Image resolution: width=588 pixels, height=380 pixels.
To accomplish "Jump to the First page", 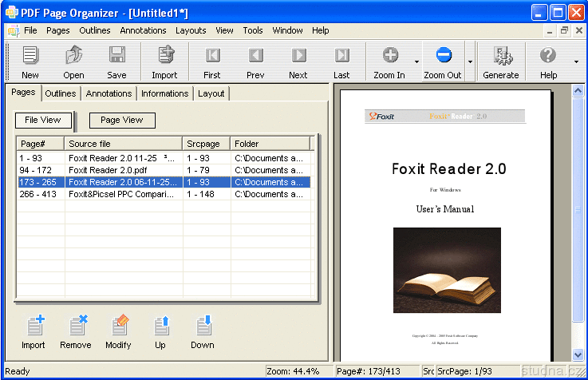I will (x=212, y=61).
